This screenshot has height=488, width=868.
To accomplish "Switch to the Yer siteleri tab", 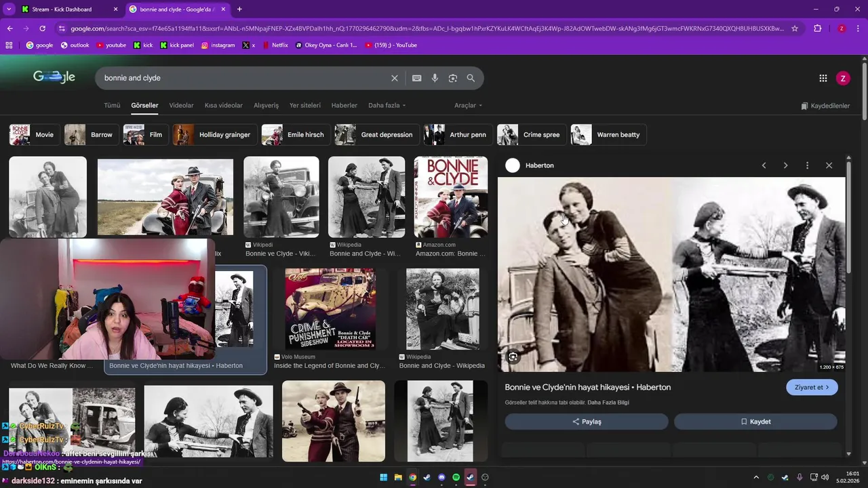I will (x=305, y=106).
